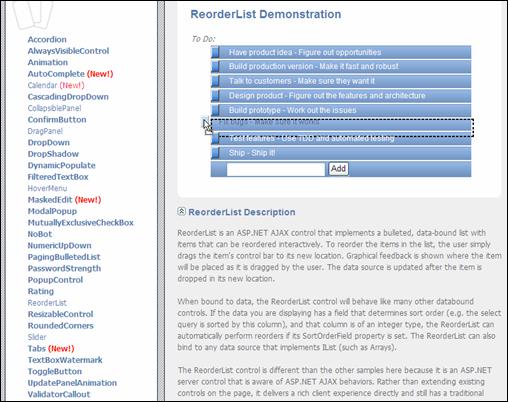Open the MaskedEdit sample
Viewport: 508px width, 402px height.
(x=50, y=200)
